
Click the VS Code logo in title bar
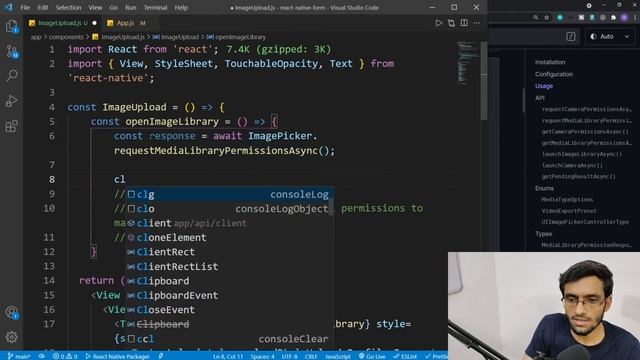click(x=9, y=7)
